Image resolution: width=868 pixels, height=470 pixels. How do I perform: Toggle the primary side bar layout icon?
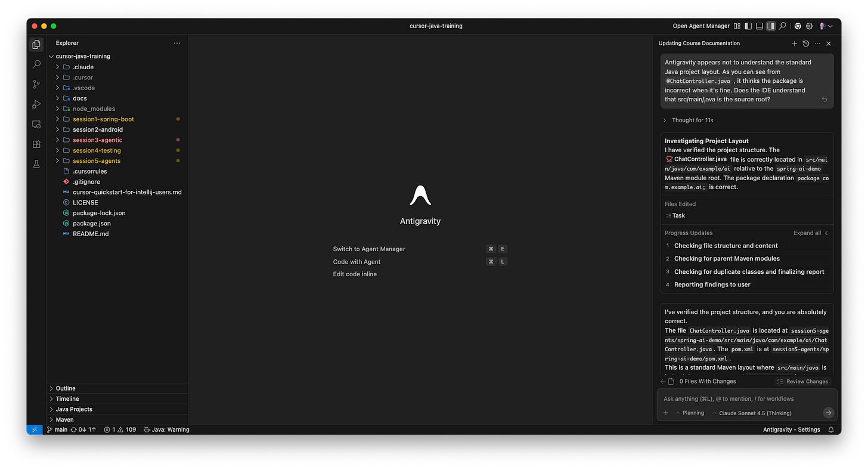pos(748,26)
